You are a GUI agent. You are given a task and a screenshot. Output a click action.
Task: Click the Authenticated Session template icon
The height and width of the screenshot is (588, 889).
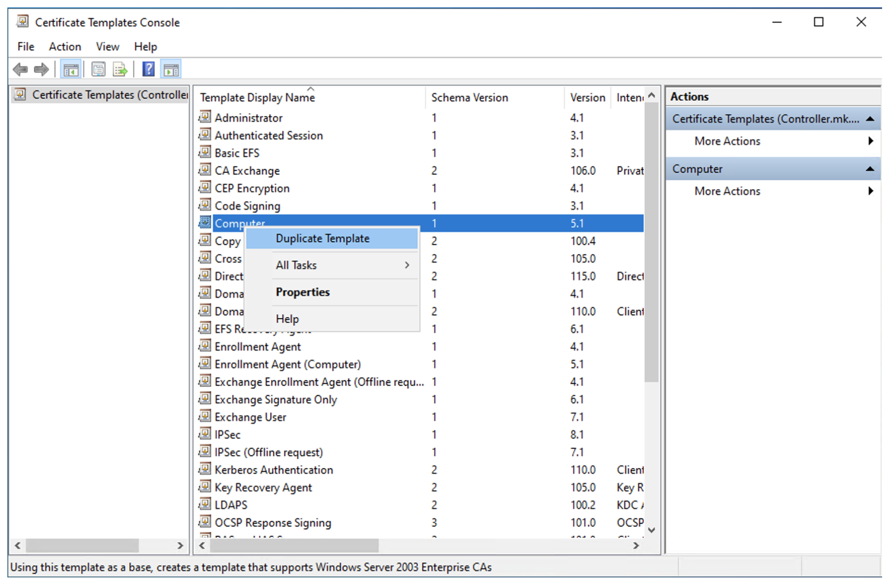[x=205, y=134]
